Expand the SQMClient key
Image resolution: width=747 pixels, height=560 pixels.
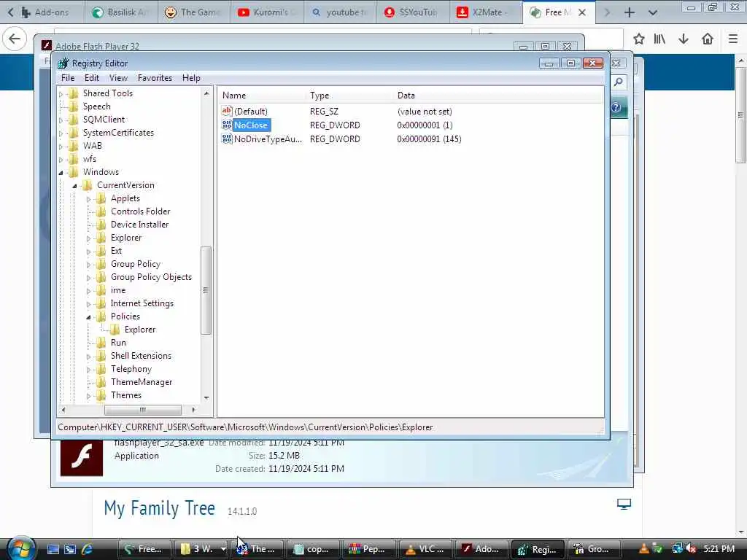click(61, 120)
